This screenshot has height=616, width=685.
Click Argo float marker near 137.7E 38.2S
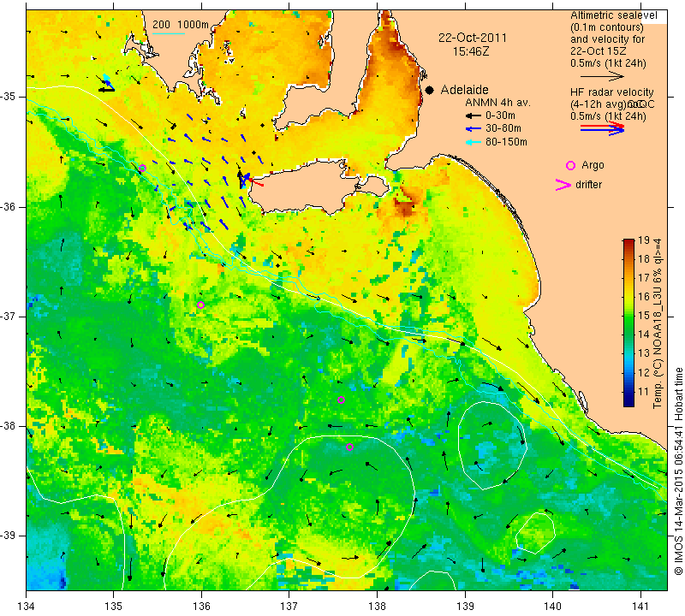pos(349,447)
